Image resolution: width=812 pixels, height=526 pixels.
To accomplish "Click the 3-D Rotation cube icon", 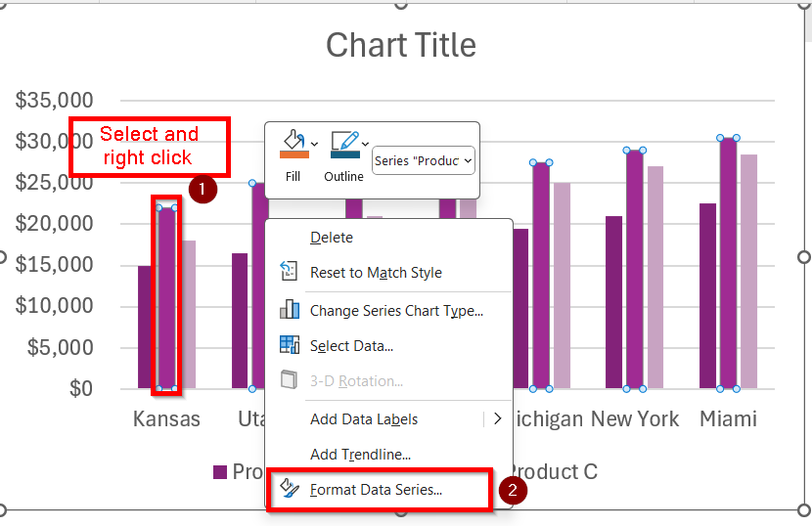I will [289, 380].
